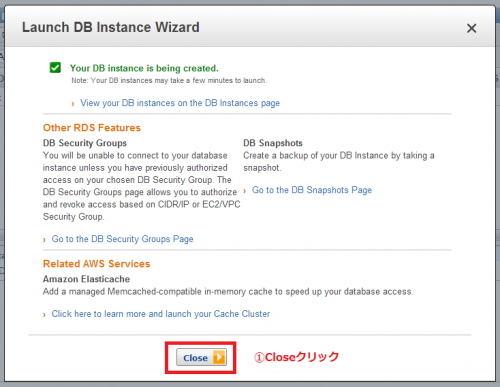This screenshot has width=500, height=387.
Task: Click the orange arrow on Close button
Action: (219, 357)
